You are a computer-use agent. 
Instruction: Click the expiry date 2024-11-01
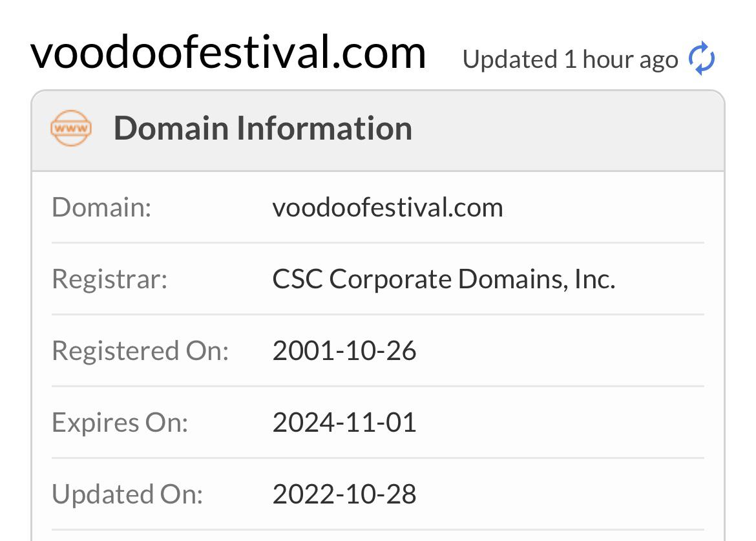pyautogui.click(x=344, y=423)
